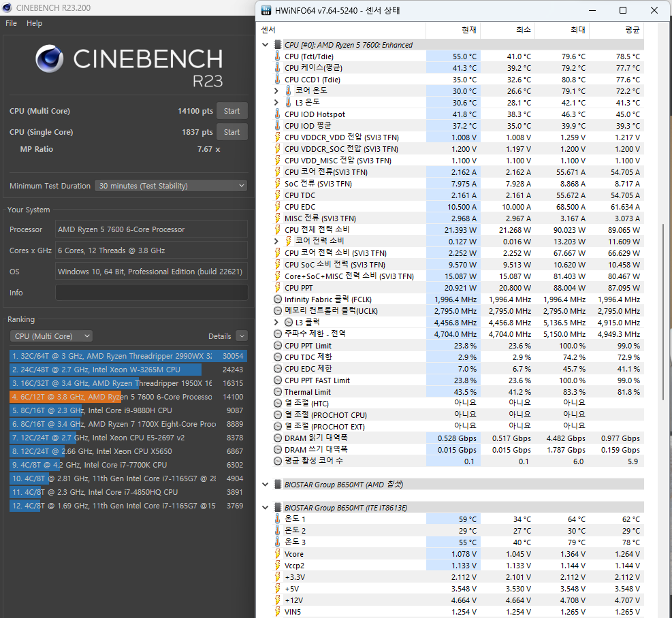Maximize the HWiNFO64 window
The image size is (672, 618).
click(623, 10)
